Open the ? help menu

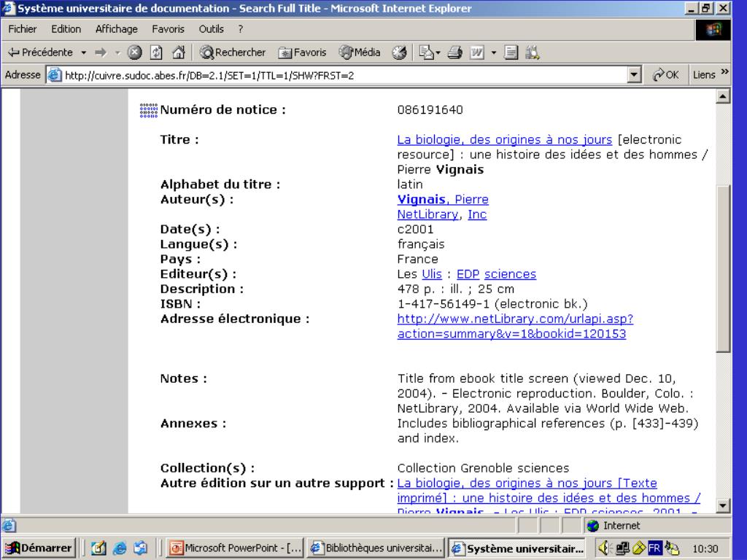click(241, 29)
